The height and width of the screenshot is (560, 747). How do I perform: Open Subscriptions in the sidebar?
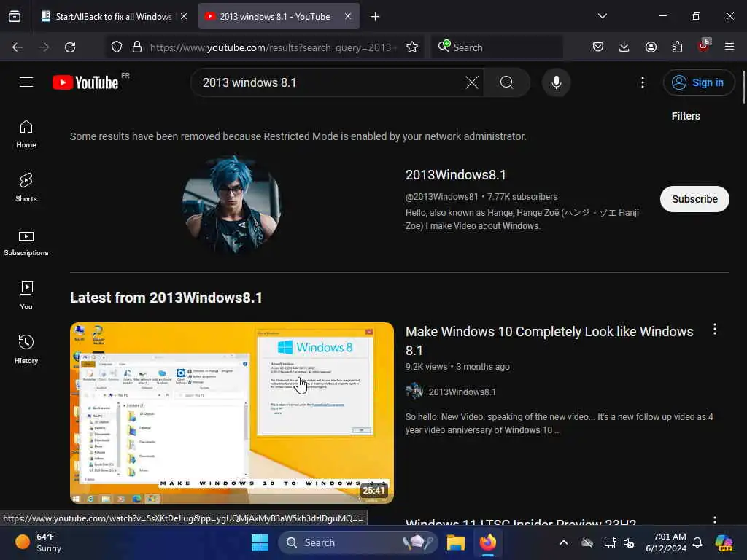(x=26, y=241)
